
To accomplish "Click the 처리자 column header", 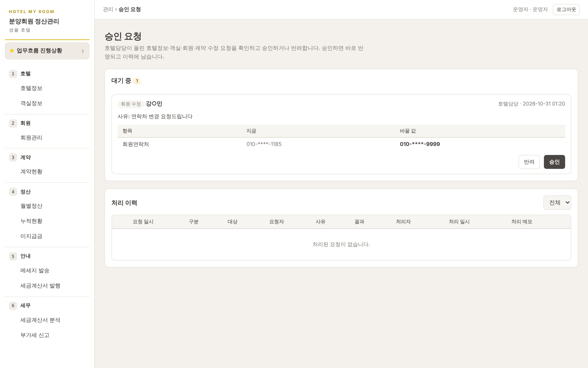I will point(403,222).
